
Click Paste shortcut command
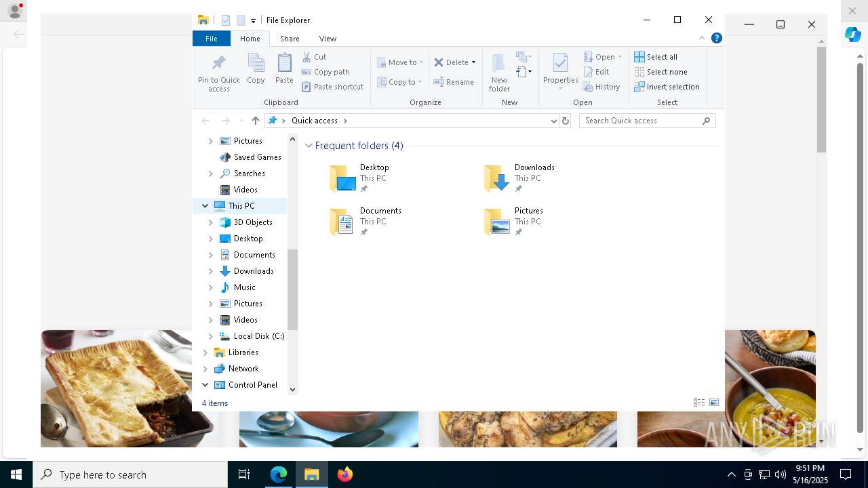[x=332, y=87]
